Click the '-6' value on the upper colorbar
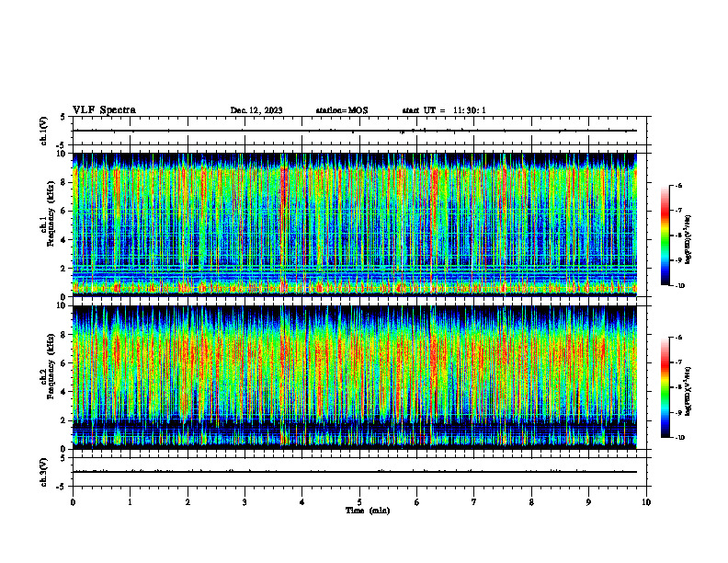This screenshot has height=563, width=728. tap(678, 186)
